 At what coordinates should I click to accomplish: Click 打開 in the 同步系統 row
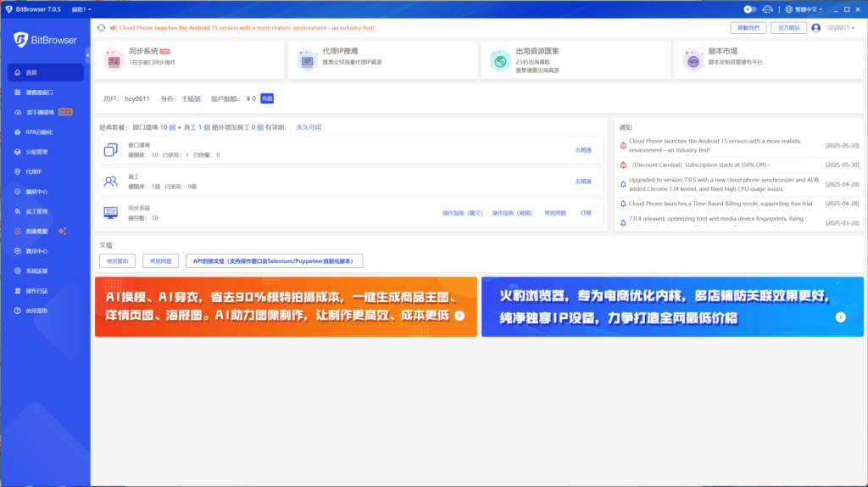[586, 213]
